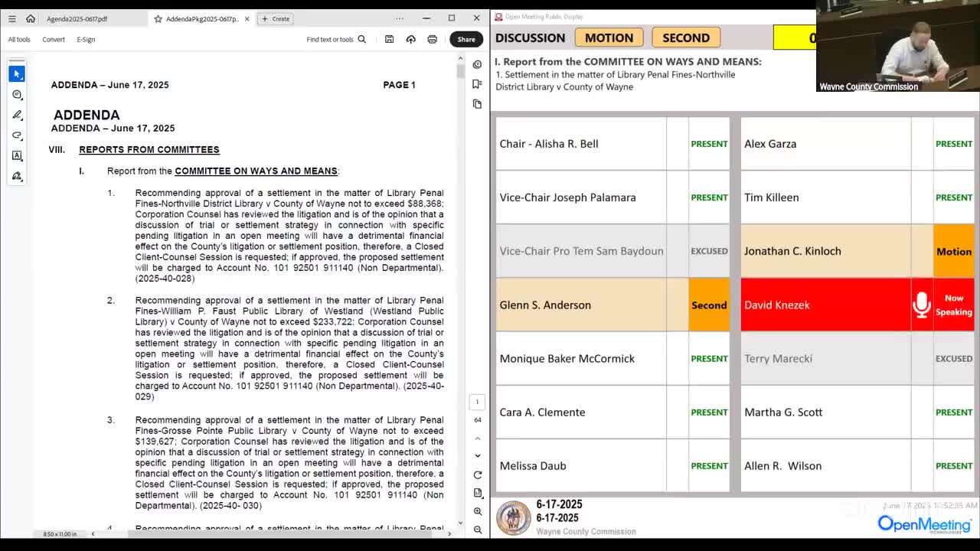Click the Create new tab button

coord(276,18)
